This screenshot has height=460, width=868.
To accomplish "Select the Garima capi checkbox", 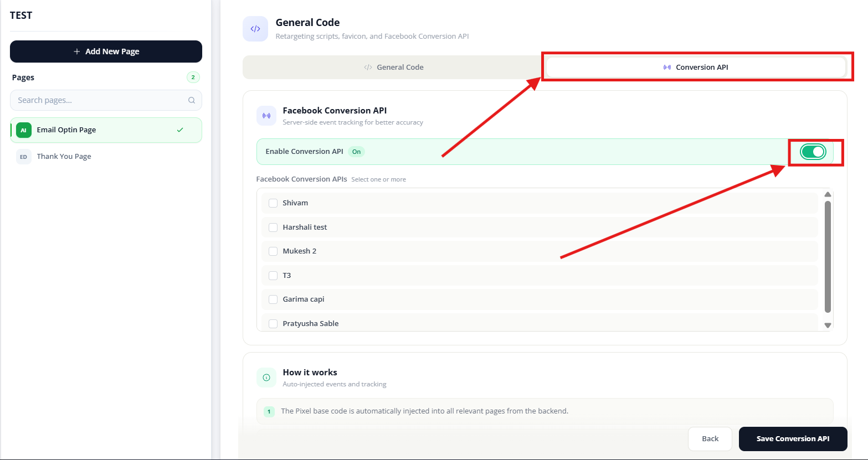I will [x=273, y=299].
